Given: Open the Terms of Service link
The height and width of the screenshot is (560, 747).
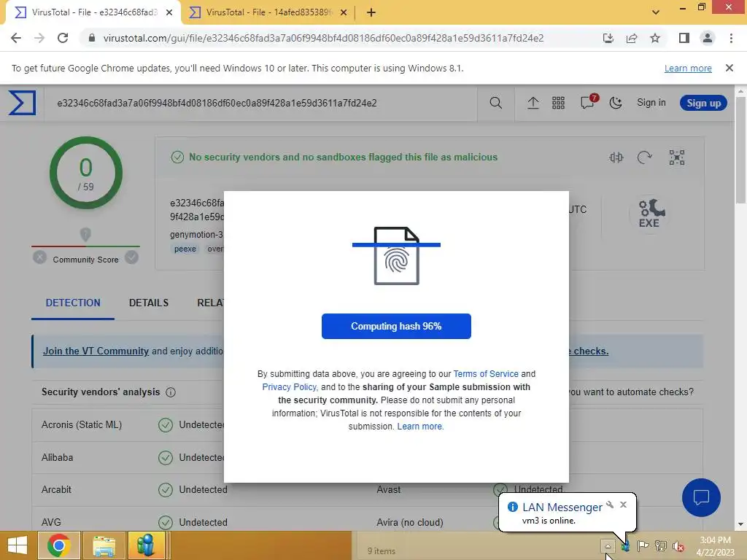Looking at the screenshot, I should [486, 374].
